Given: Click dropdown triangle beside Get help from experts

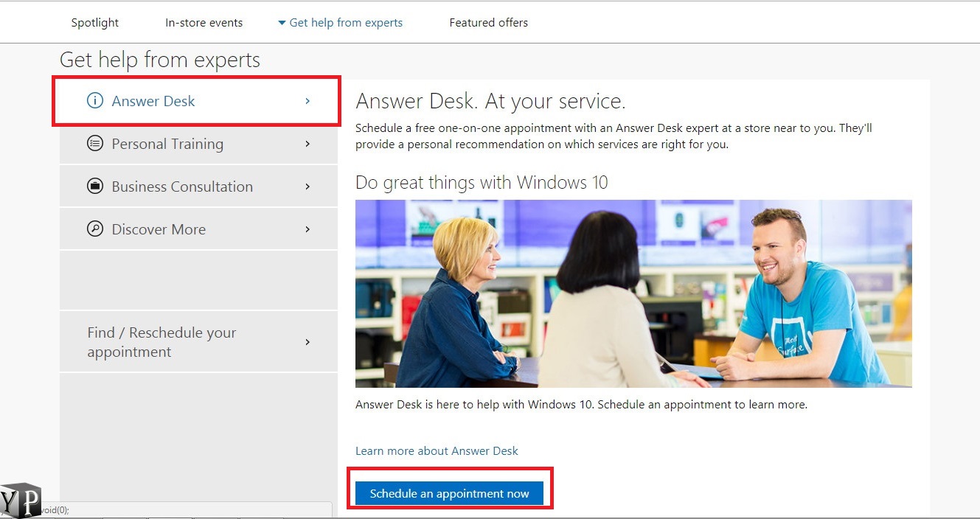Looking at the screenshot, I should click(x=282, y=23).
